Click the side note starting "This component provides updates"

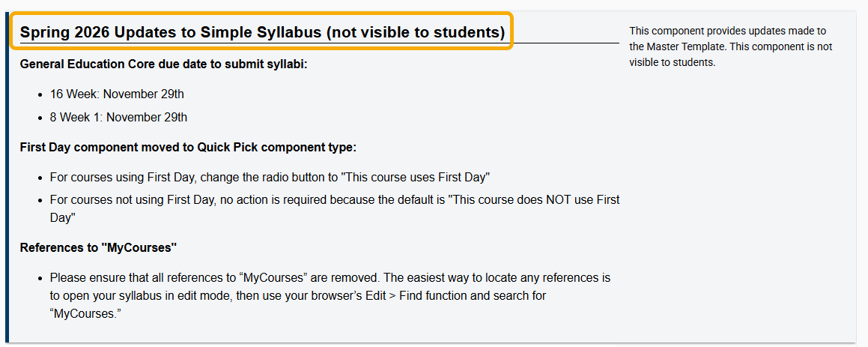coord(730,46)
